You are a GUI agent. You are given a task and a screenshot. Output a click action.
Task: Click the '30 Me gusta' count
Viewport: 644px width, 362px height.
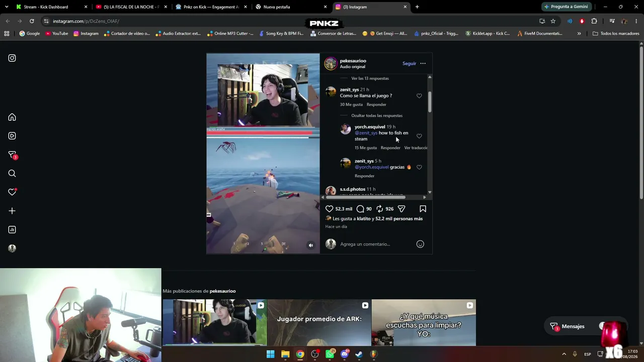point(351,105)
